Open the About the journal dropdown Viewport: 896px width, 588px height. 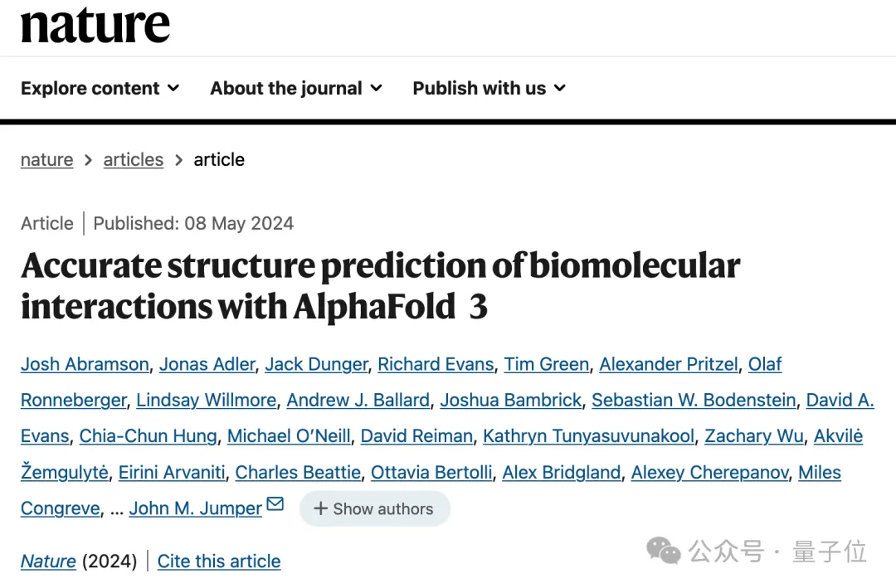[x=295, y=88]
